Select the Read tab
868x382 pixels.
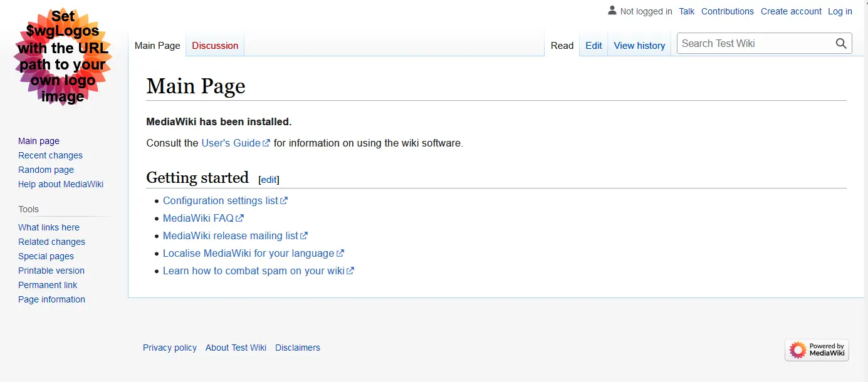click(562, 45)
